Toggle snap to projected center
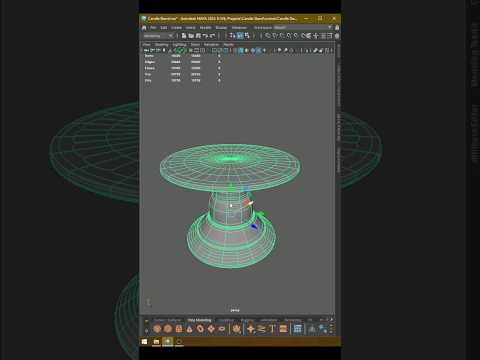This screenshot has width=480, height=360. click(289, 35)
